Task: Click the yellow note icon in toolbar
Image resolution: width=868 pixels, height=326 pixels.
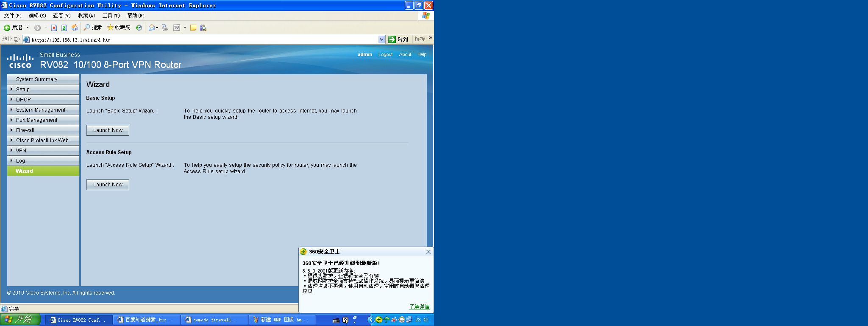Action: 193,28
